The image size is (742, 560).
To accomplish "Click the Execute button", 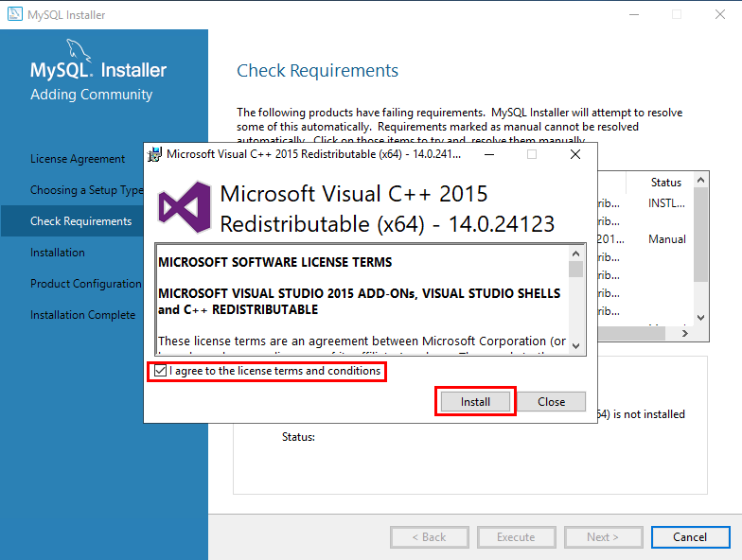I will coord(517,537).
